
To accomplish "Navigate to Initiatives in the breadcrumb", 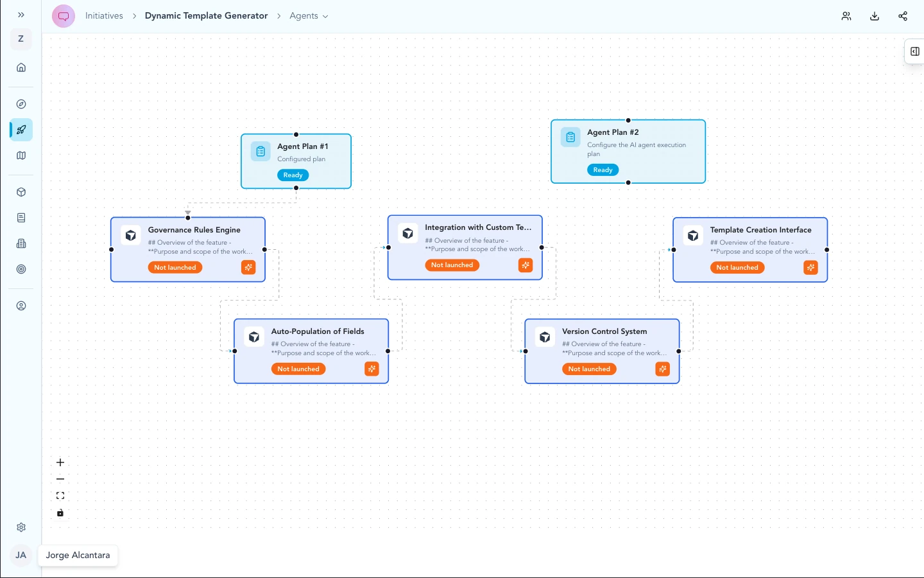I will pos(104,15).
